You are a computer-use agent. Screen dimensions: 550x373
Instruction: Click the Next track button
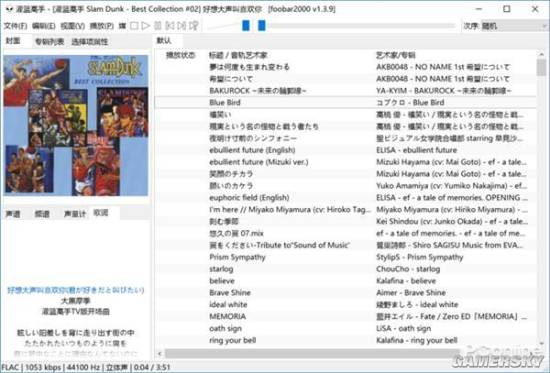[182, 26]
